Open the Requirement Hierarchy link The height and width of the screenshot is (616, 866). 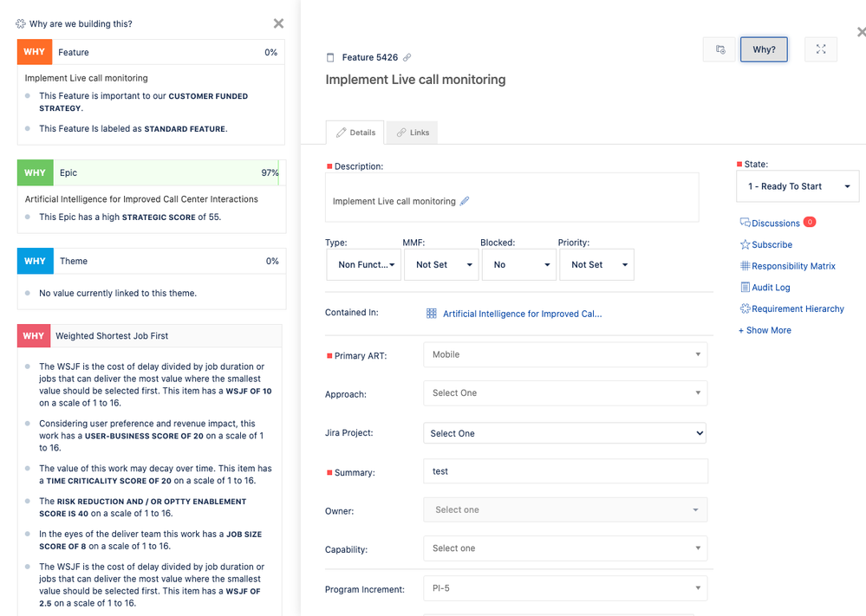coord(798,309)
